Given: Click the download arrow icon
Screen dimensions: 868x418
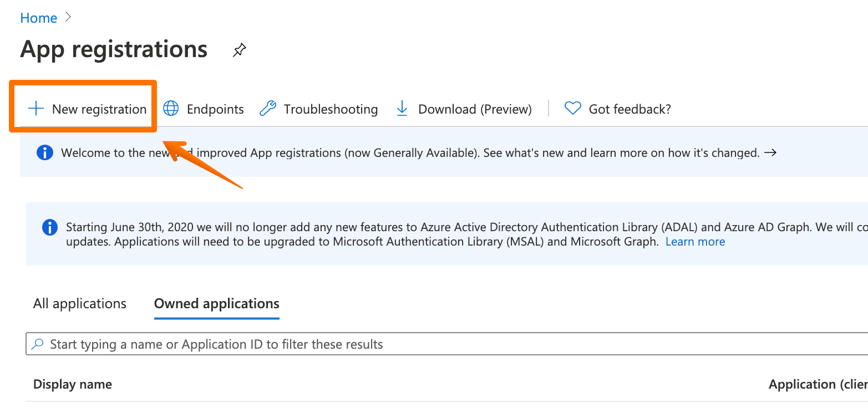Looking at the screenshot, I should tap(402, 109).
